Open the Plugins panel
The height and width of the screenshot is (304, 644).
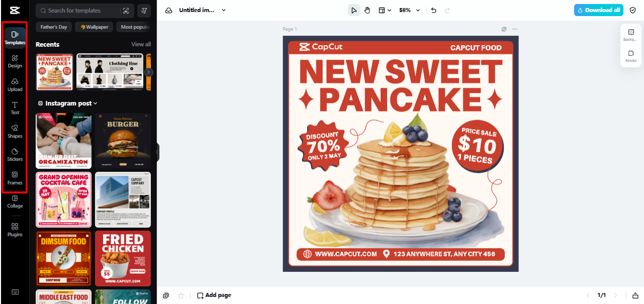15,230
